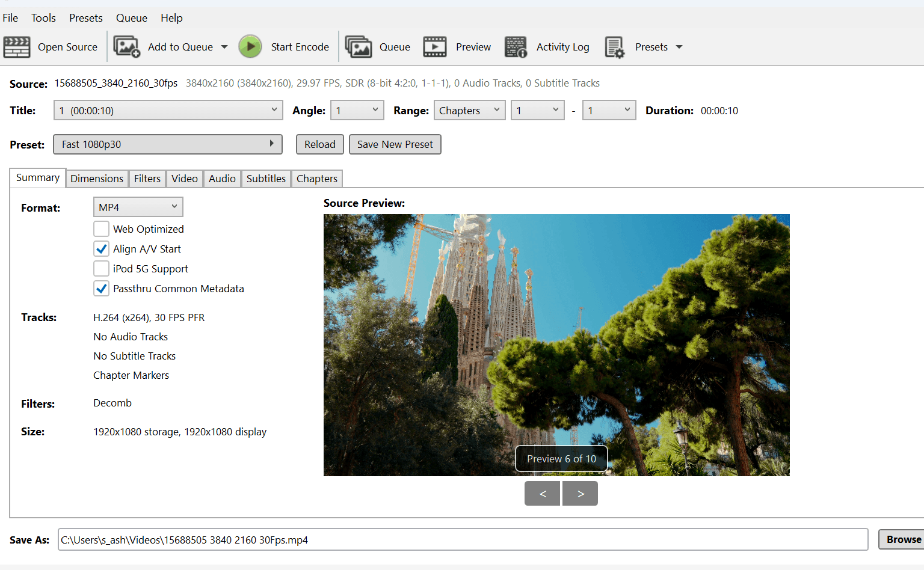Click the Reload button

(320, 144)
